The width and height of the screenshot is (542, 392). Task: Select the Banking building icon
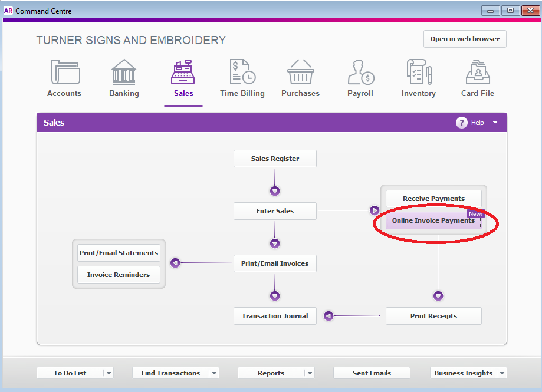pos(124,73)
